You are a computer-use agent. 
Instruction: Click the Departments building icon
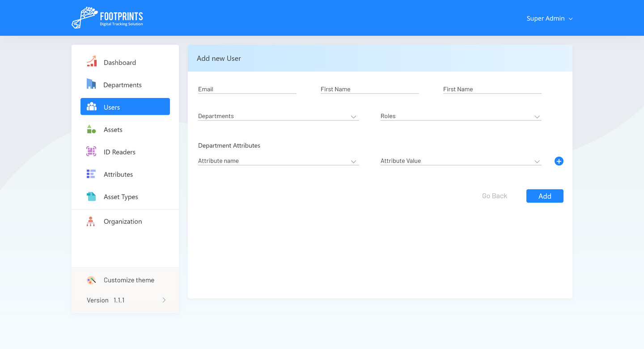click(91, 84)
